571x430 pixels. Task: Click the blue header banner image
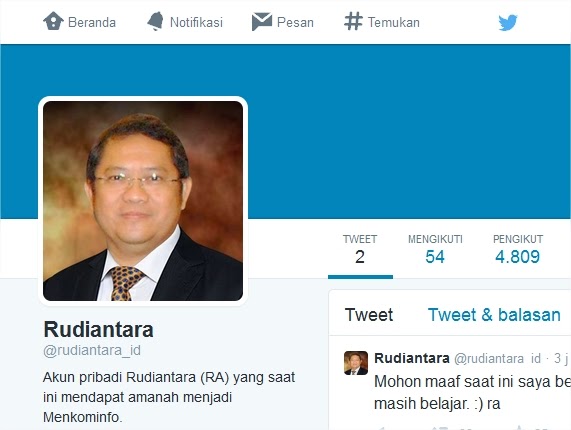(408, 131)
